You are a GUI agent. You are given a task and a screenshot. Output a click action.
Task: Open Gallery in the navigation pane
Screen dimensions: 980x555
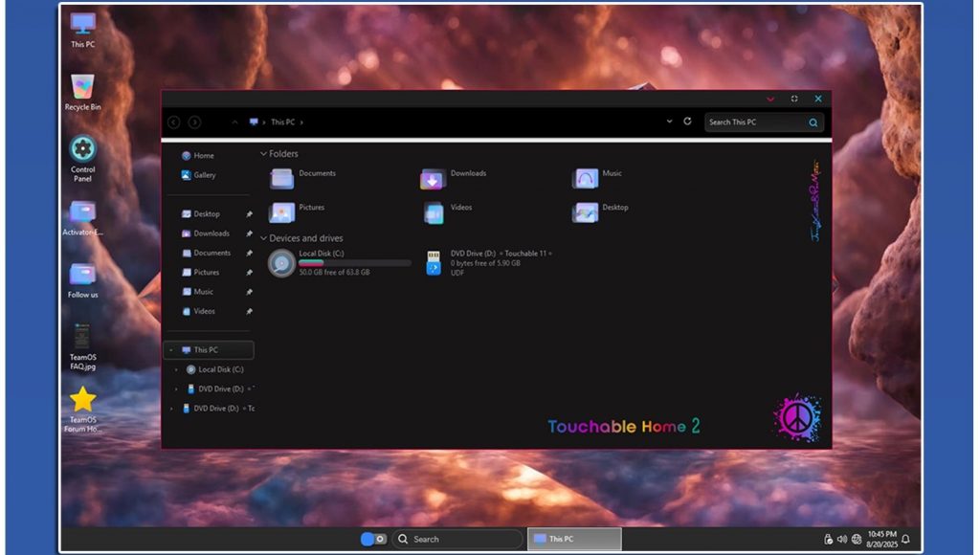point(197,175)
